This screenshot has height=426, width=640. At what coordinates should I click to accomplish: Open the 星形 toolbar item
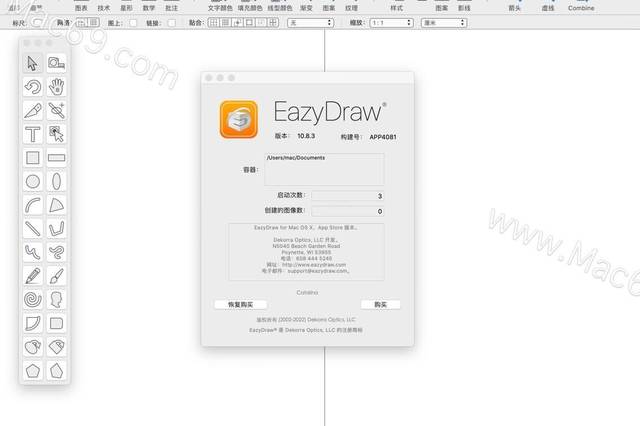coord(127,6)
